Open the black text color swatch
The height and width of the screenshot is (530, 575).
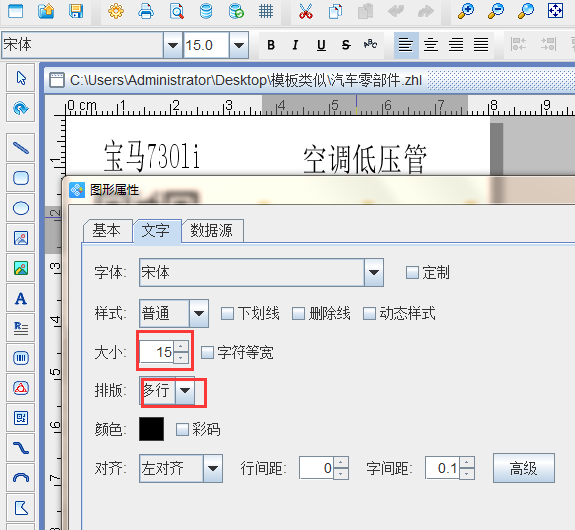pos(151,429)
